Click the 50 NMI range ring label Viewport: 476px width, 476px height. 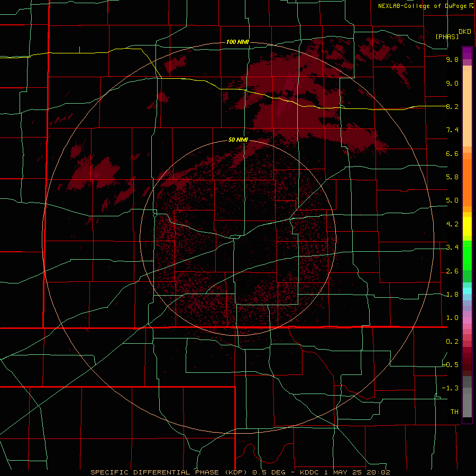click(x=238, y=140)
